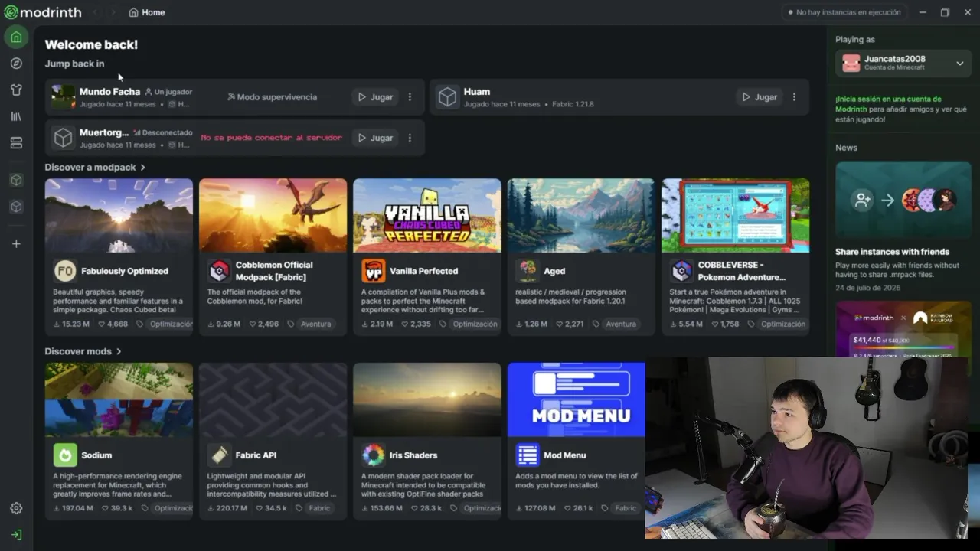The width and height of the screenshot is (980, 551).
Task: Play the Mundo Facha world
Action: pos(375,97)
